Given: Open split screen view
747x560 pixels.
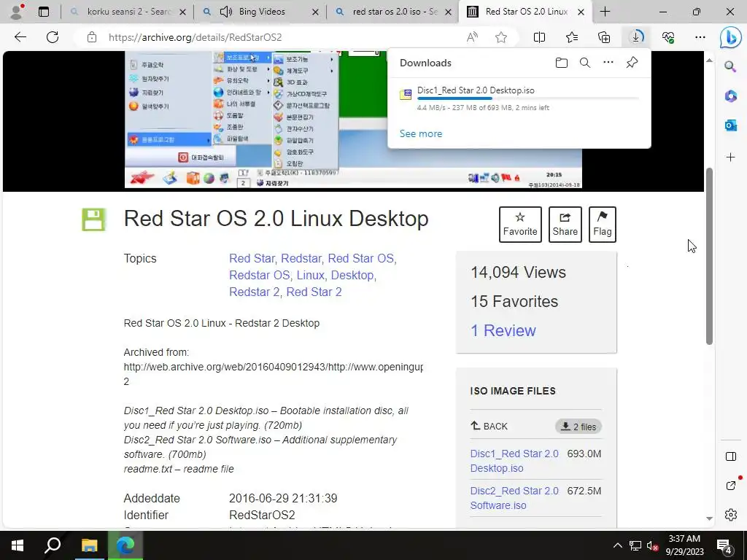Looking at the screenshot, I should pyautogui.click(x=539, y=37).
